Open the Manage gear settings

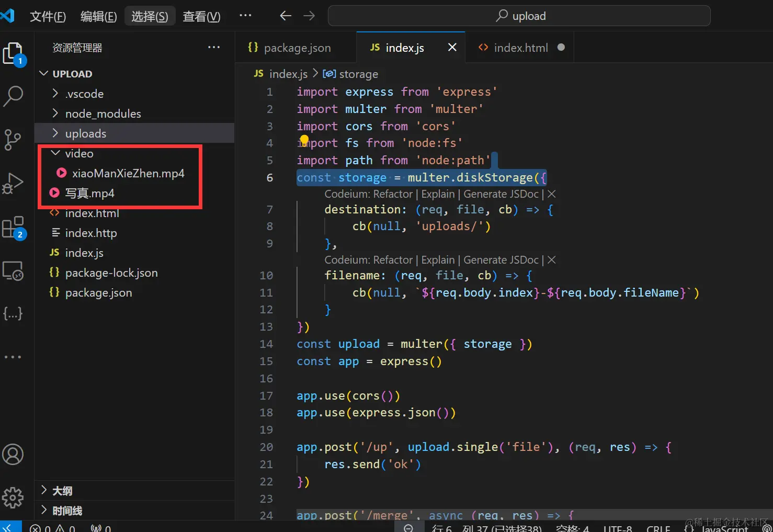(13, 497)
